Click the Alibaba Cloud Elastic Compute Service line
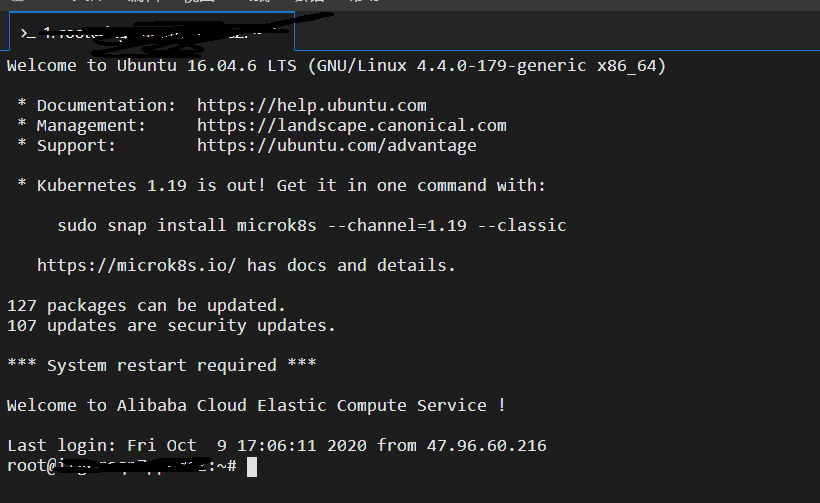 [x=256, y=405]
